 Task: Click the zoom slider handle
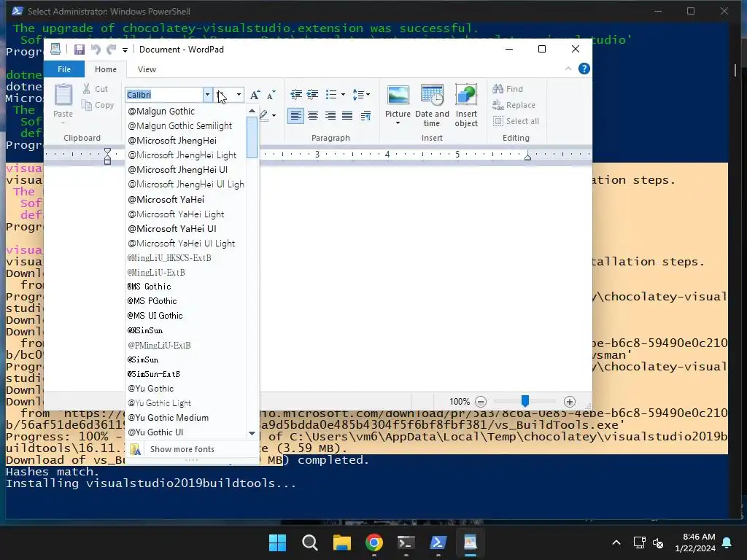[525, 402]
